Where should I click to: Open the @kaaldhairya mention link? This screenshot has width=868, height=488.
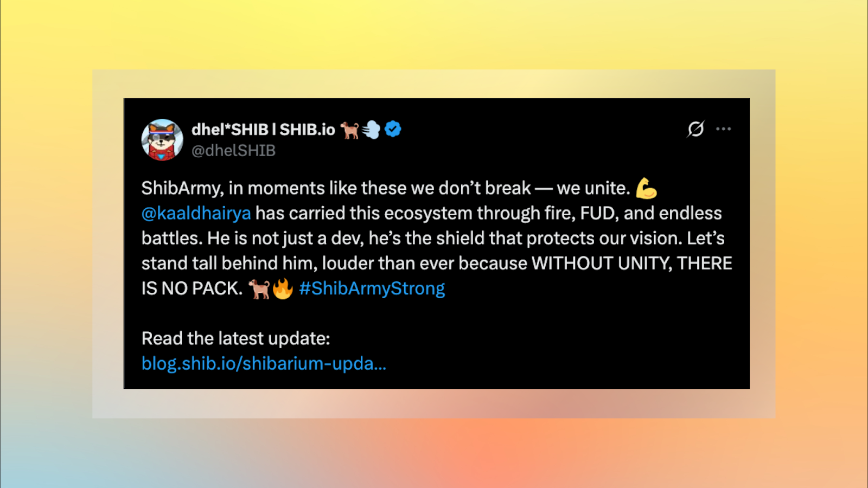[x=196, y=213]
